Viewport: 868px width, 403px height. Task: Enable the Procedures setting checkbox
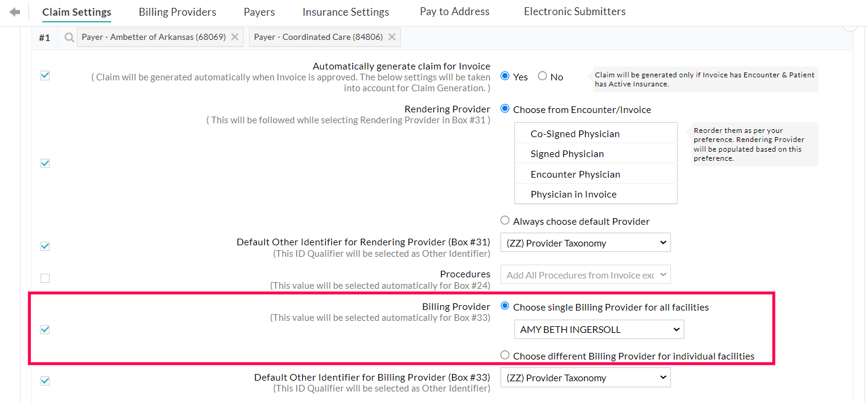click(x=45, y=279)
